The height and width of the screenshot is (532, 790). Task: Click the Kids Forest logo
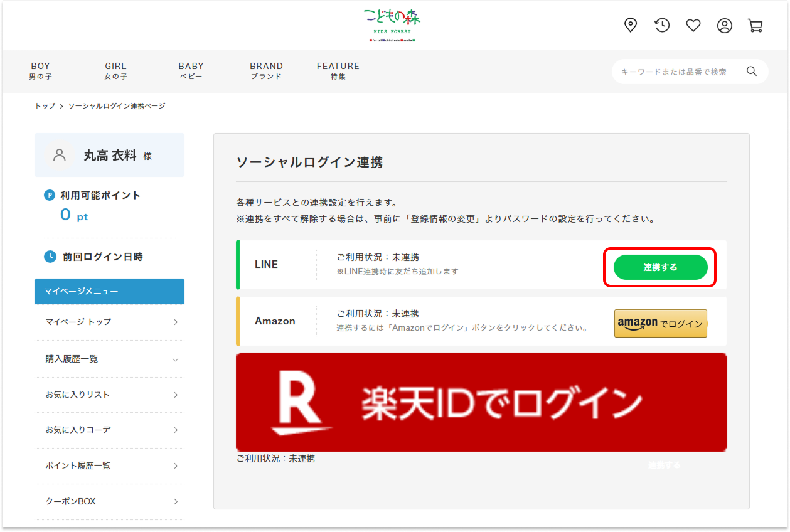point(392,25)
